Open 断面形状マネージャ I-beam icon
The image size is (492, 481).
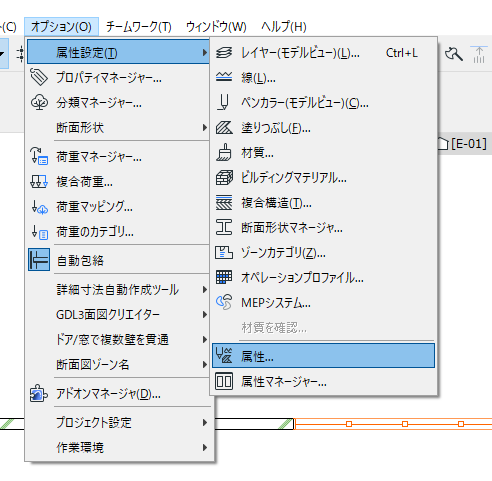(x=224, y=228)
